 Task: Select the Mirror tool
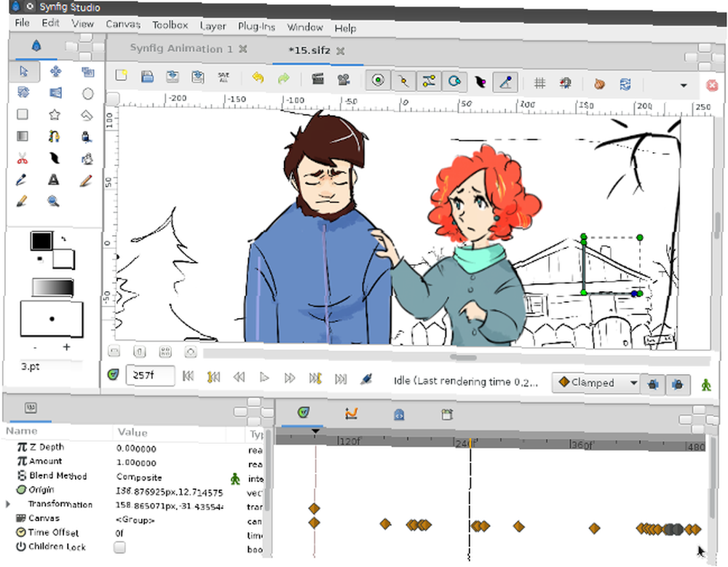click(55, 93)
